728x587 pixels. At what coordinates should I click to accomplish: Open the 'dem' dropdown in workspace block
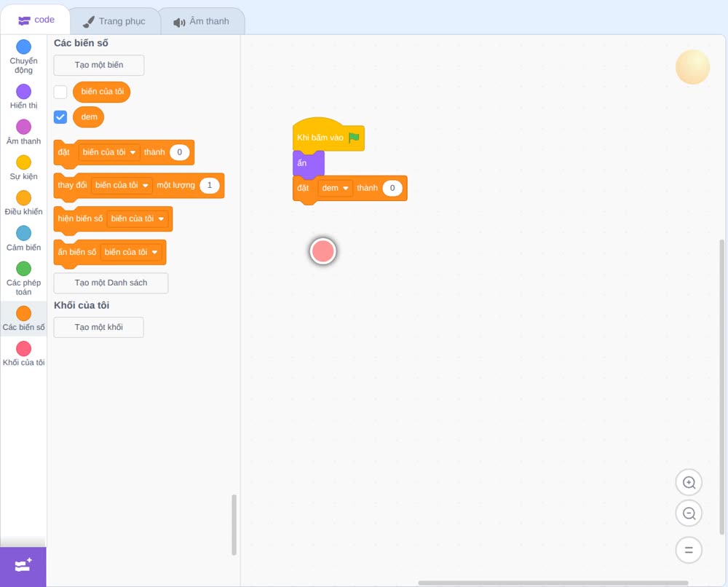pyautogui.click(x=335, y=188)
